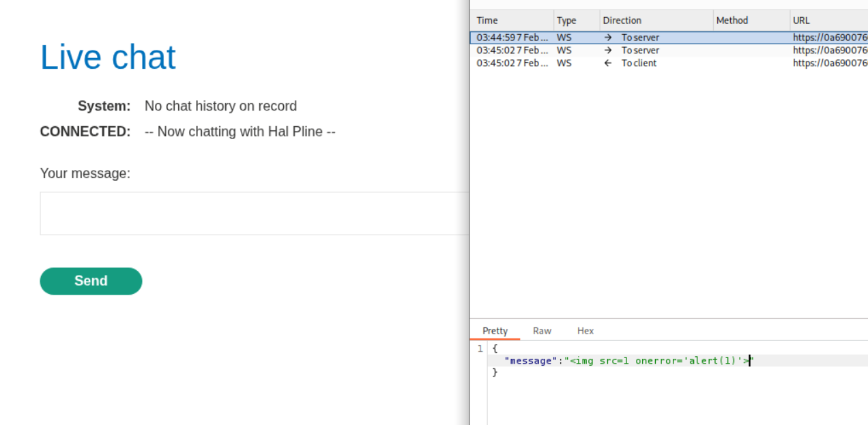The height and width of the screenshot is (425, 868).
Task: Open the Raw message view tab
Action: [x=542, y=331]
